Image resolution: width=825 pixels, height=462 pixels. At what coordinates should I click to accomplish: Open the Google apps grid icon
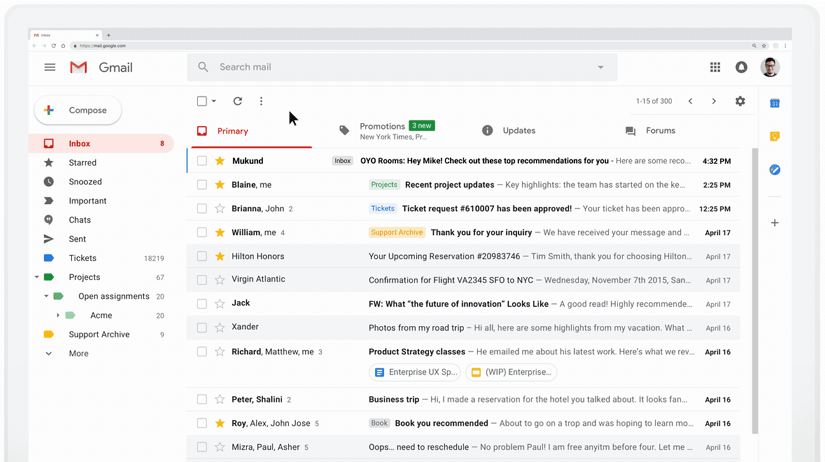point(714,67)
